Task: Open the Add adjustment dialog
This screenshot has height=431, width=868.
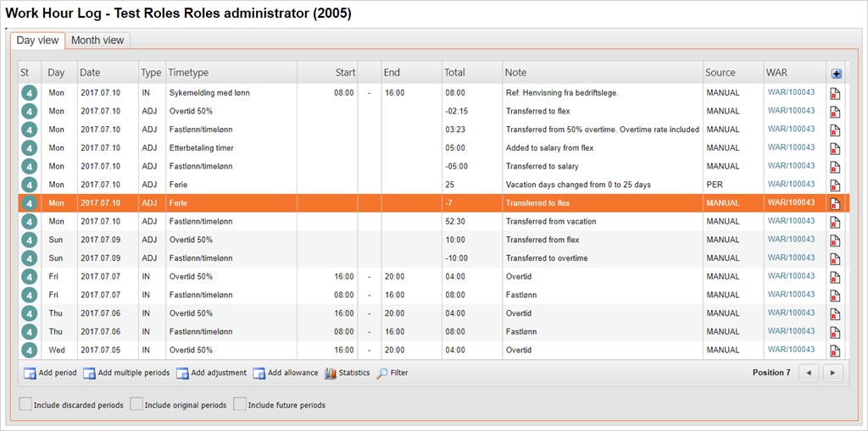Action: click(182, 373)
